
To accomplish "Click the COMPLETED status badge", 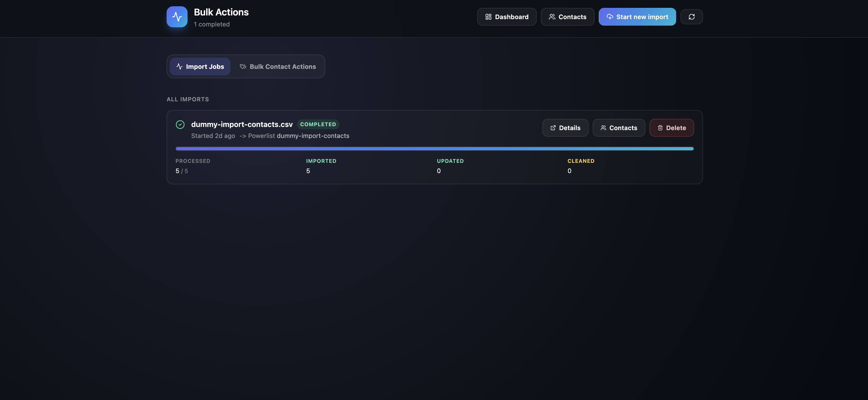I will pos(318,124).
